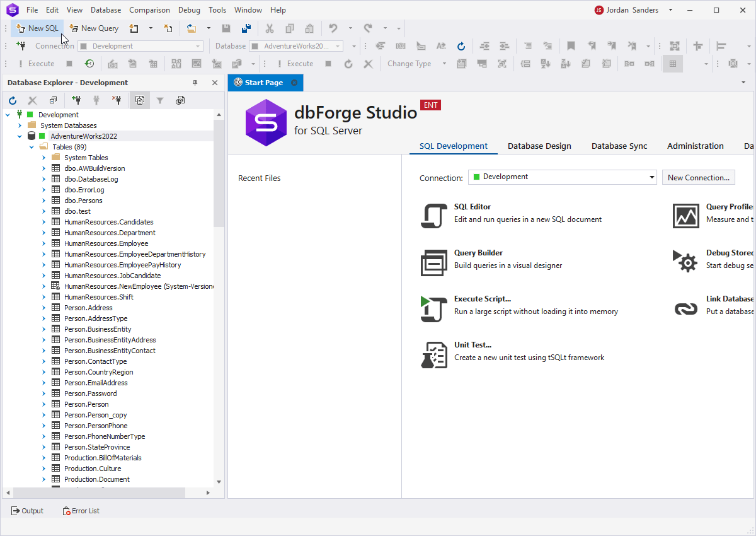The height and width of the screenshot is (536, 756).
Task: Click the green clock execution history icon
Action: tap(90, 63)
